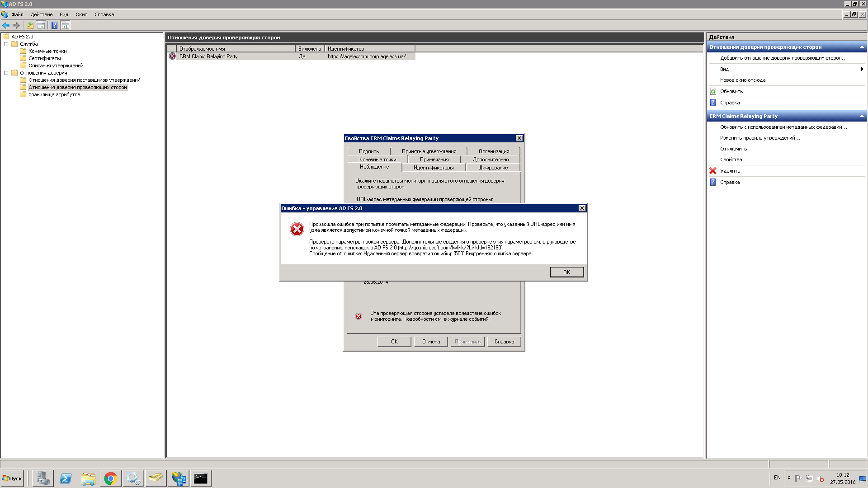Click the blue Back arrow toolbar icon
Viewport: 868px width, 488px height.
(x=6, y=26)
